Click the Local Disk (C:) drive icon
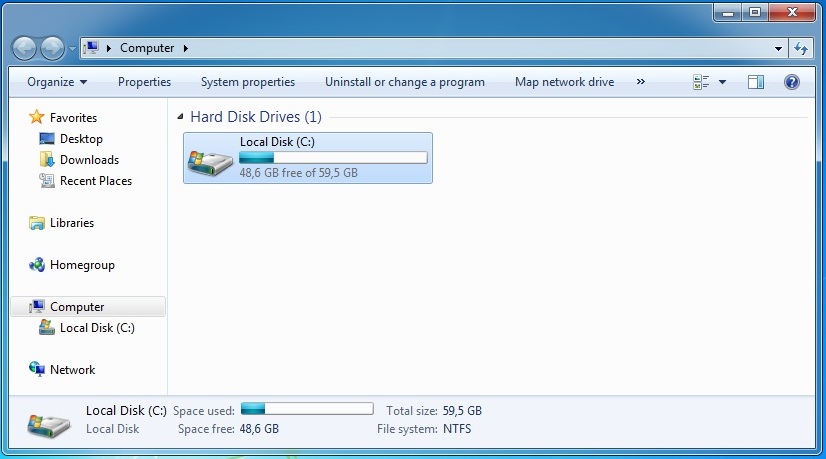Screen dimensions: 826x459 (210, 162)
